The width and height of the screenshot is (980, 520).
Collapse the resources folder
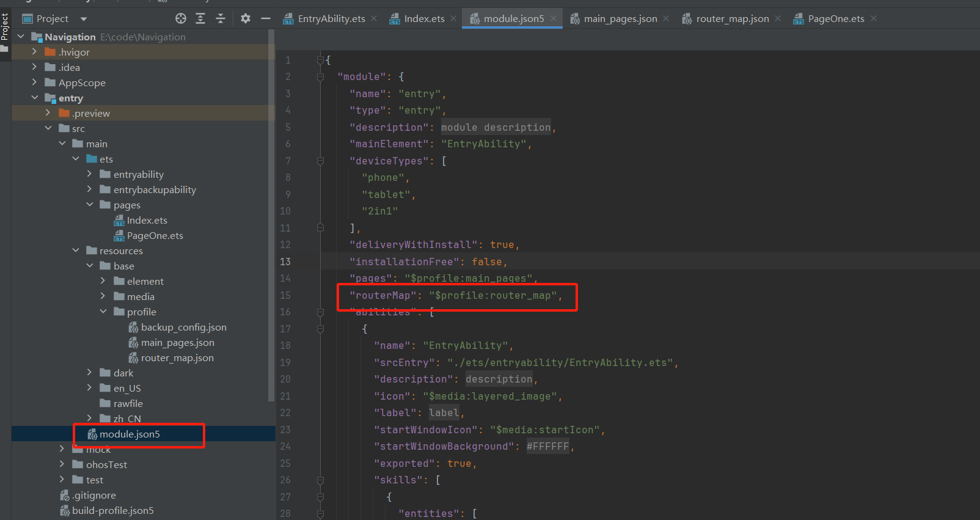76,251
